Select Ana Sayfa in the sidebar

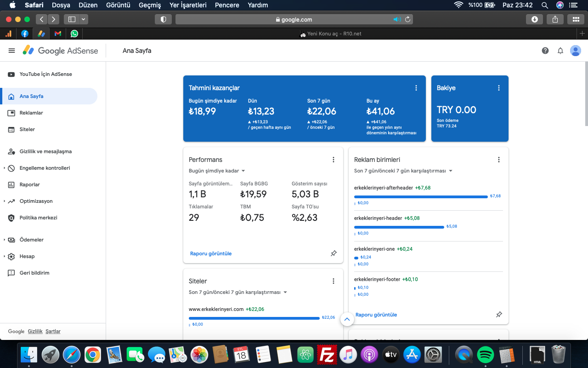[49, 96]
